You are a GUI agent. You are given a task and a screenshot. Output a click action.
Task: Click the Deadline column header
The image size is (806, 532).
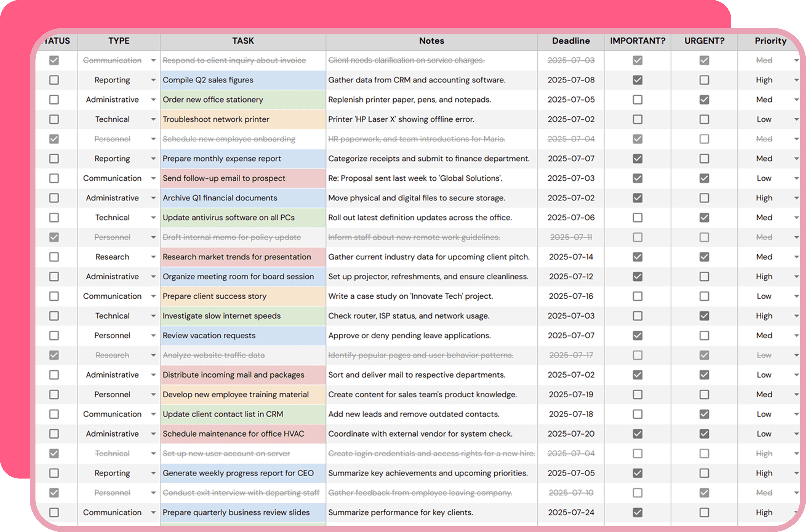571,41
